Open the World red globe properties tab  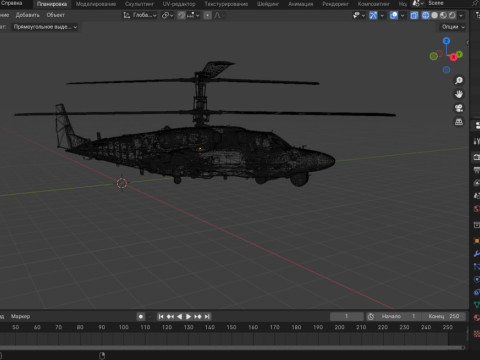476,209
